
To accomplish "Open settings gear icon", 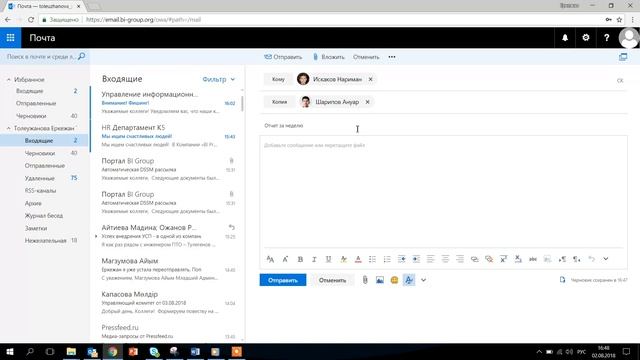I will (x=586, y=38).
